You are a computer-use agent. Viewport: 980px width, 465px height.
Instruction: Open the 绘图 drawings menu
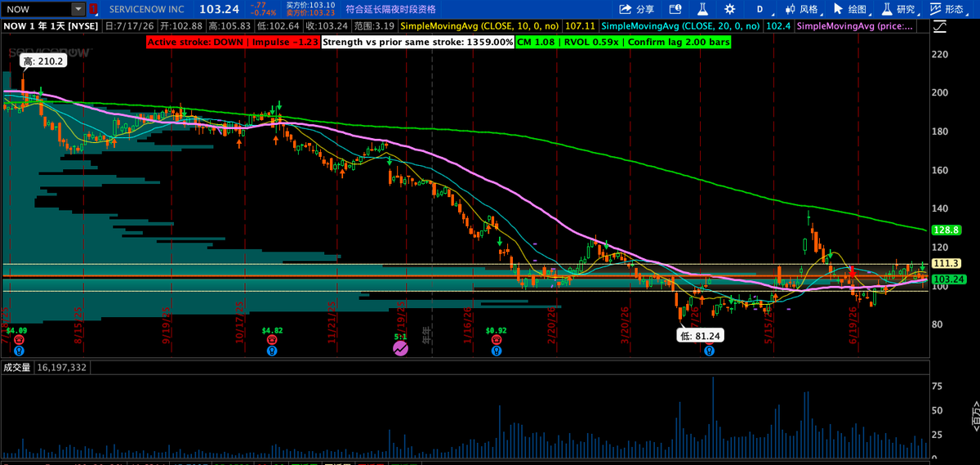pyautogui.click(x=851, y=9)
